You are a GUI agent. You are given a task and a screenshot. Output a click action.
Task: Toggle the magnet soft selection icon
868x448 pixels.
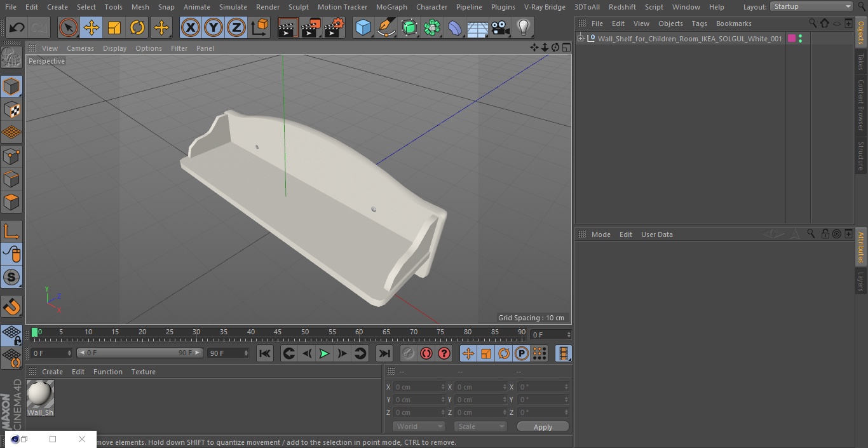[x=11, y=306]
